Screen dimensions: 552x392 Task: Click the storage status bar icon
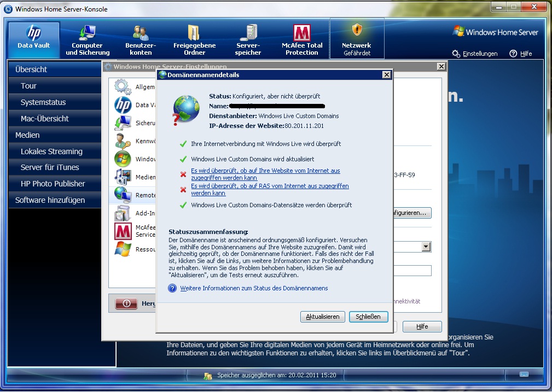[208, 376]
